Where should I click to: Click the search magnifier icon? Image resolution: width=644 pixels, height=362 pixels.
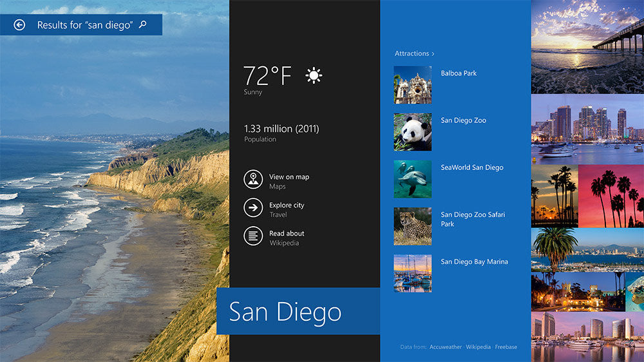point(142,25)
